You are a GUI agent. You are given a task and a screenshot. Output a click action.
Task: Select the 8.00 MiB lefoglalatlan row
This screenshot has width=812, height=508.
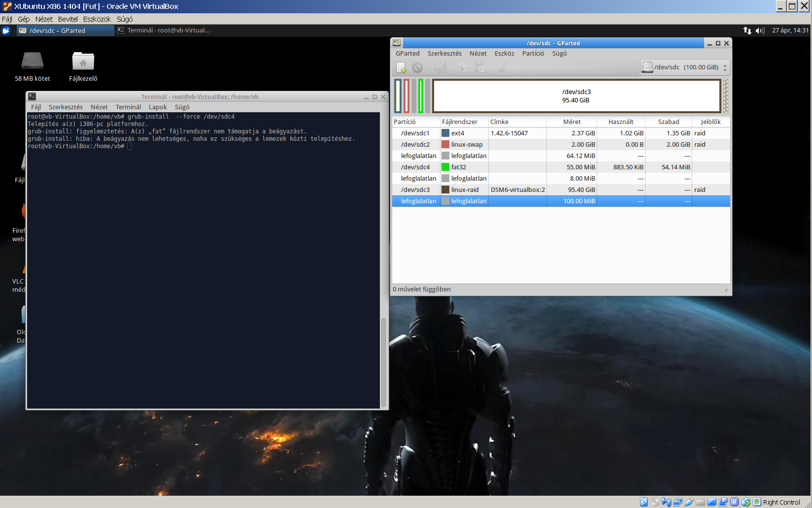[561, 178]
